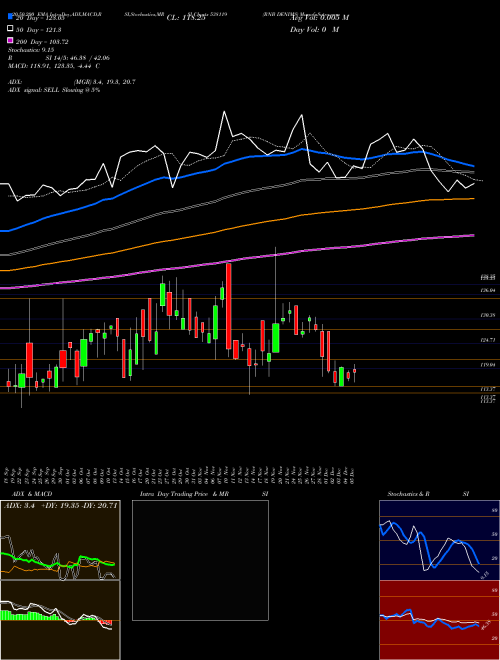
Task: Open the red-background RSI chart
Action: coord(439,620)
